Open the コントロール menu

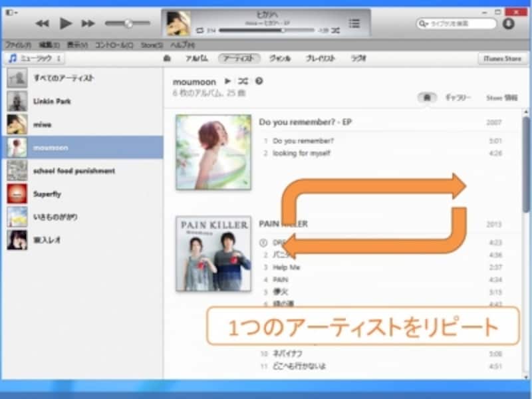click(114, 45)
